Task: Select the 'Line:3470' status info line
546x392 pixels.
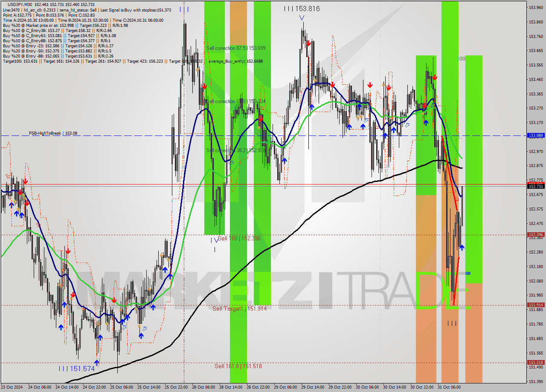Action: tap(87, 10)
